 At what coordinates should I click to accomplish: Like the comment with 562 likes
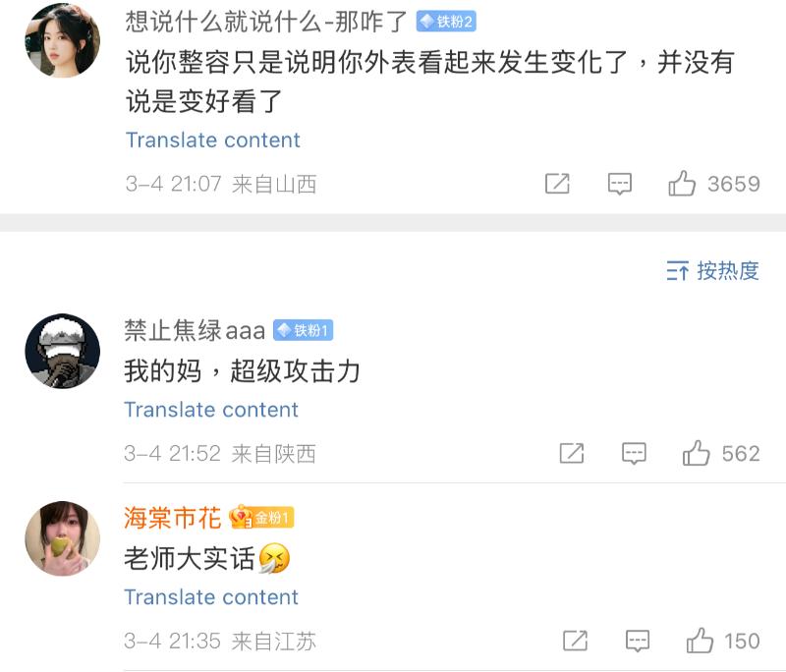(x=697, y=453)
